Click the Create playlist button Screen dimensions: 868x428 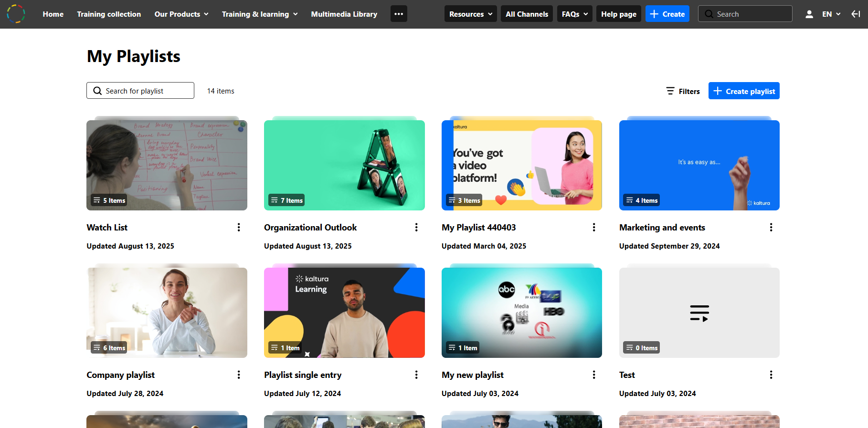tap(744, 91)
